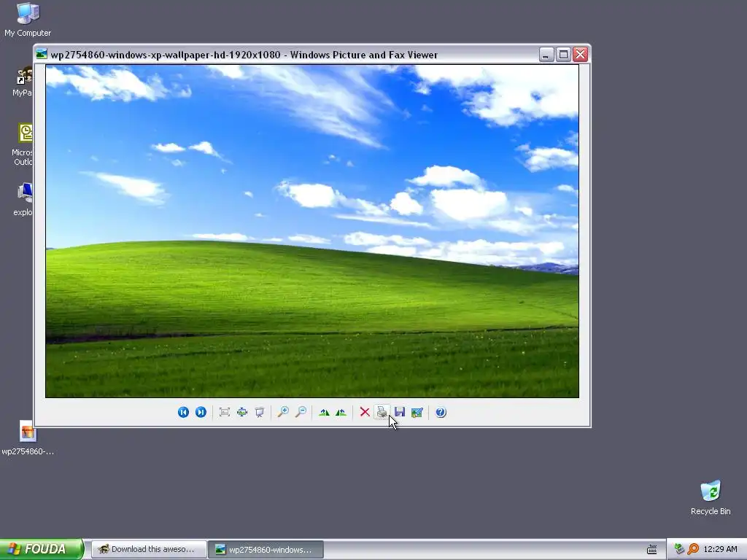Select the Microsoft Outlook desktop shortcut
747x560 pixels.
point(23,144)
